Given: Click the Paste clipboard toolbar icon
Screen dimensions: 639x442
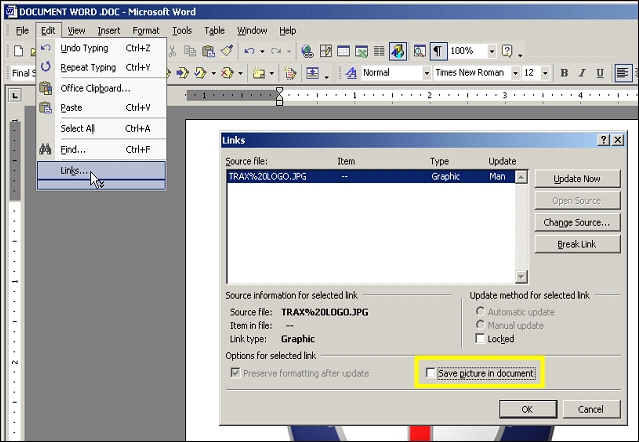Looking at the screenshot, I should pyautogui.click(x=208, y=51).
